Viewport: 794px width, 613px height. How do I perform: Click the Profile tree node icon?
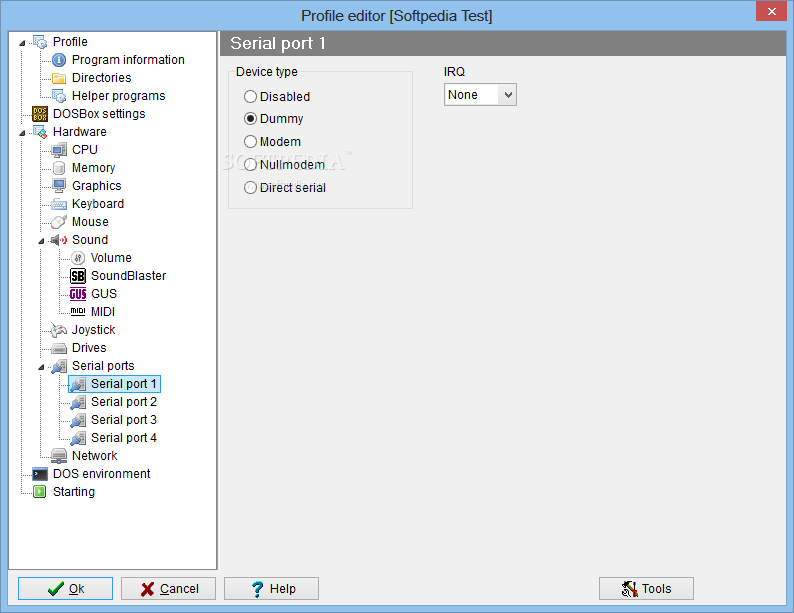pyautogui.click(x=40, y=42)
